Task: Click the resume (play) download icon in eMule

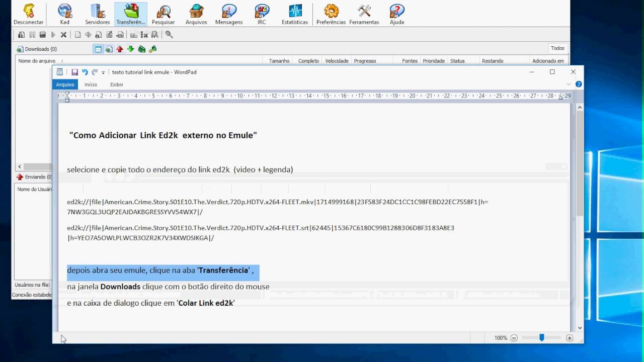Action: click(53, 35)
